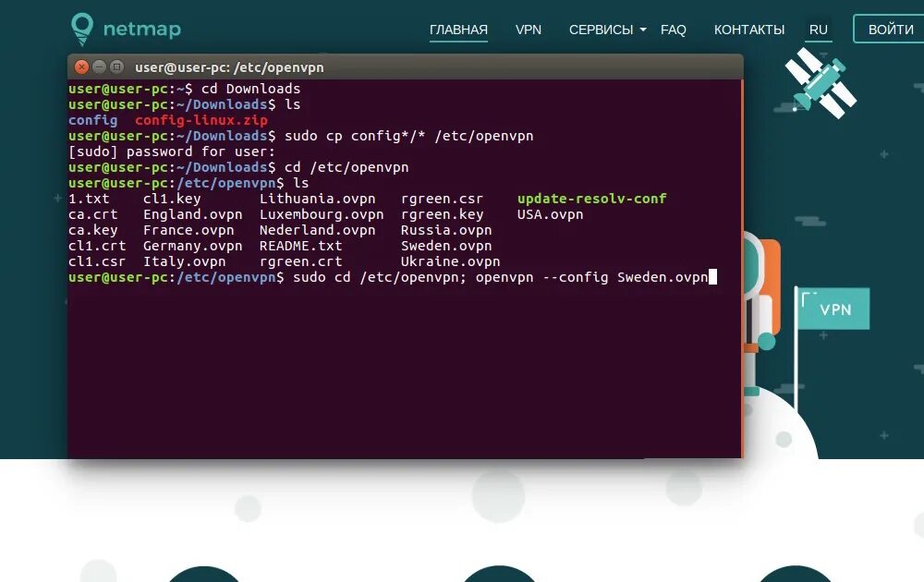Click Lithuania.ovpn in the listing
The height and width of the screenshot is (582, 924).
(x=318, y=199)
